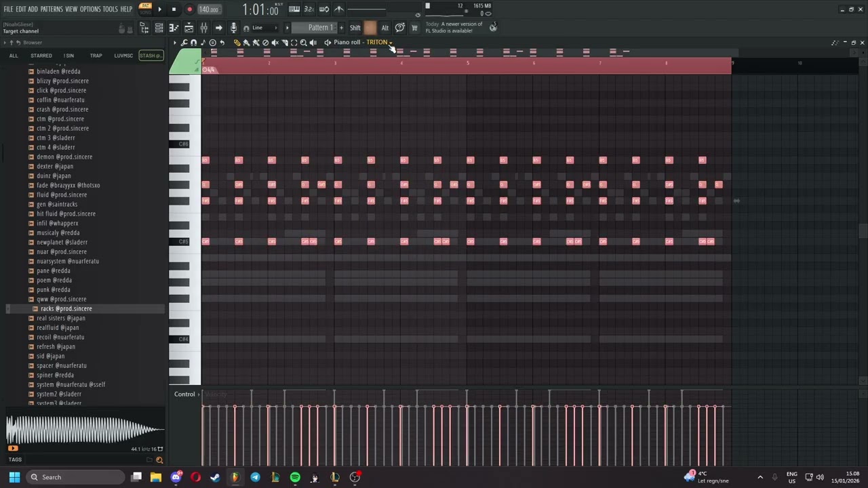Click the countdown before recording icon
This screenshot has width=868, height=488.
click(x=309, y=9)
